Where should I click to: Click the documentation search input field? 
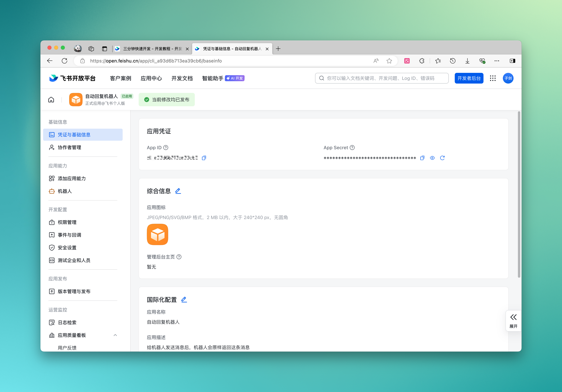(381, 78)
